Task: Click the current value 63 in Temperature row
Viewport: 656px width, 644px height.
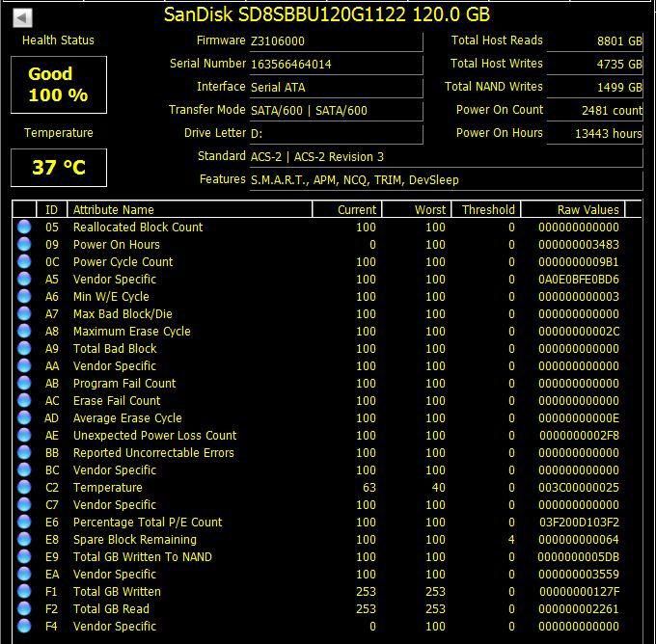Action: 369,488
